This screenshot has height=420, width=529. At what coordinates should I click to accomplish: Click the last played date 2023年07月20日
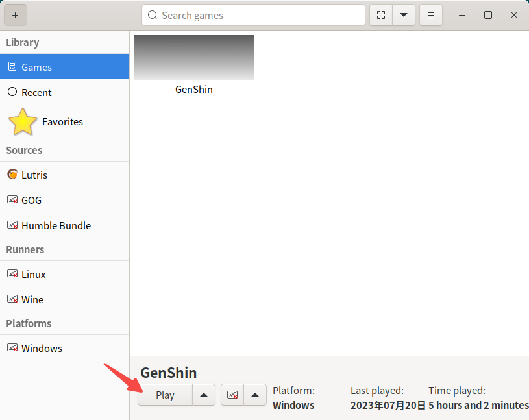tap(388, 405)
